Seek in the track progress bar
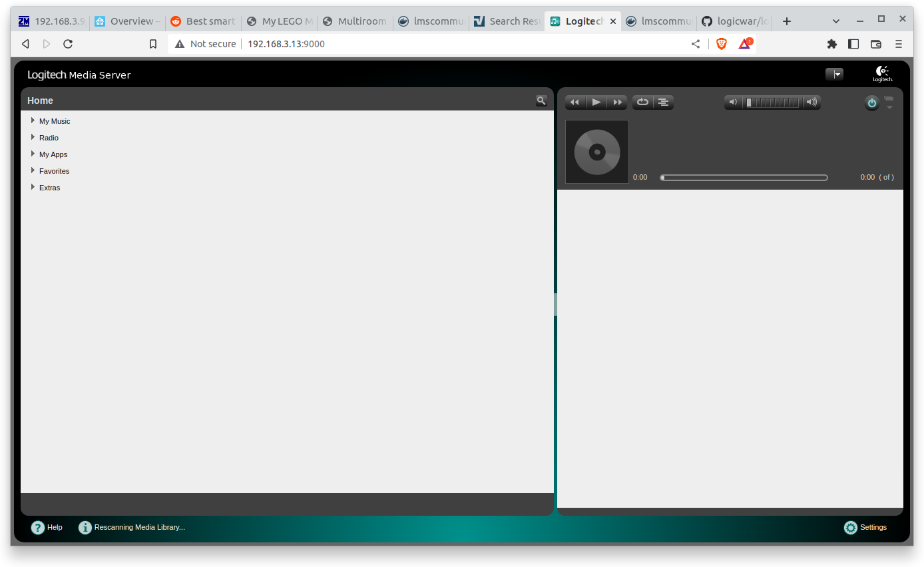Image resolution: width=924 pixels, height=567 pixels. click(744, 178)
